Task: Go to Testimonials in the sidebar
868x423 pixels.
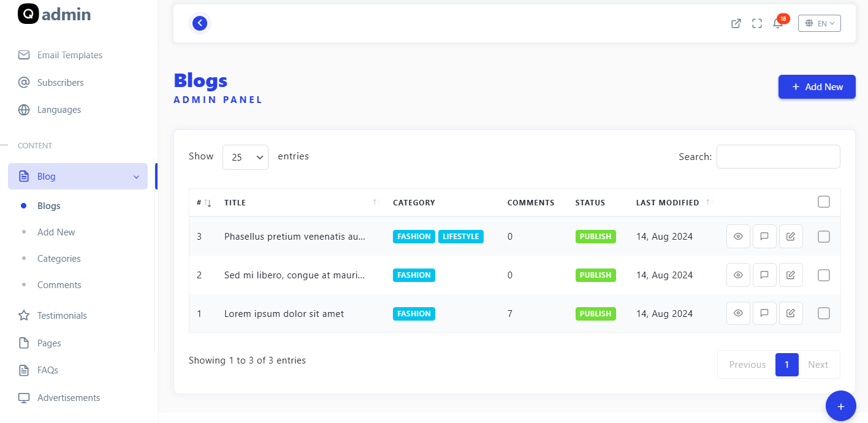Action: click(x=62, y=316)
